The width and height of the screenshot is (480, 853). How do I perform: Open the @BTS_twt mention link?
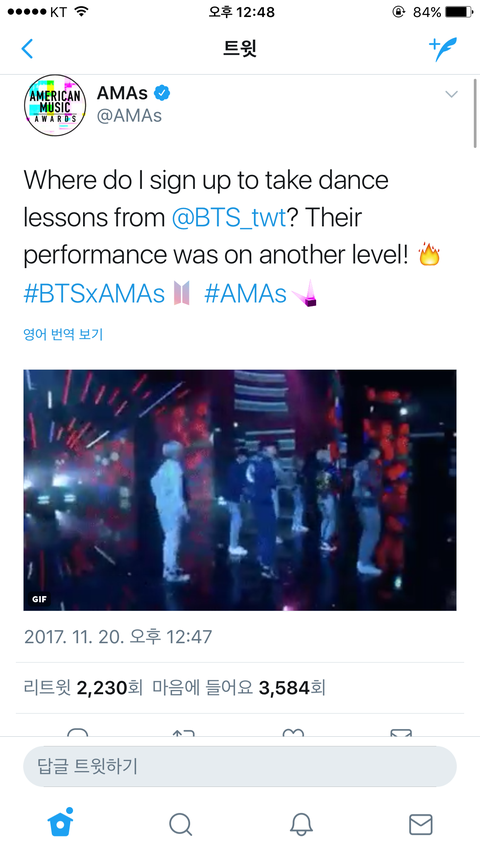coord(229,218)
